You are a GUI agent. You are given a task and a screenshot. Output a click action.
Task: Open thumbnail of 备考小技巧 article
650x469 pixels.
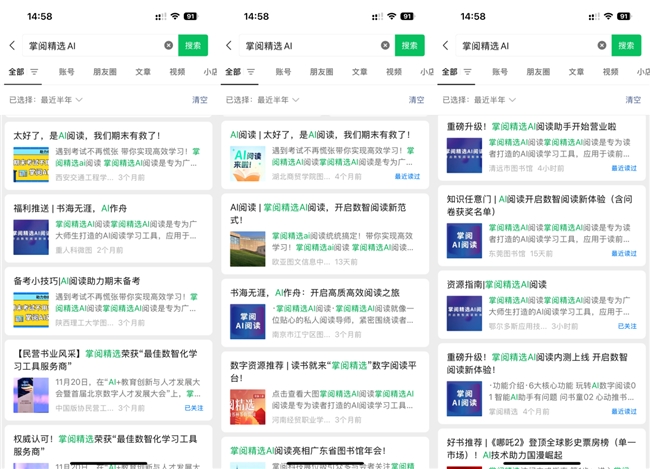(x=31, y=310)
